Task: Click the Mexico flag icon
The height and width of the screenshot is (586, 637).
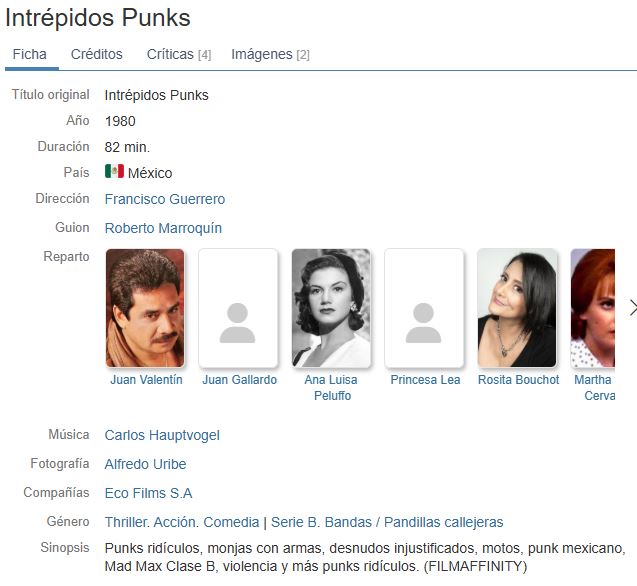Action: tap(114, 171)
